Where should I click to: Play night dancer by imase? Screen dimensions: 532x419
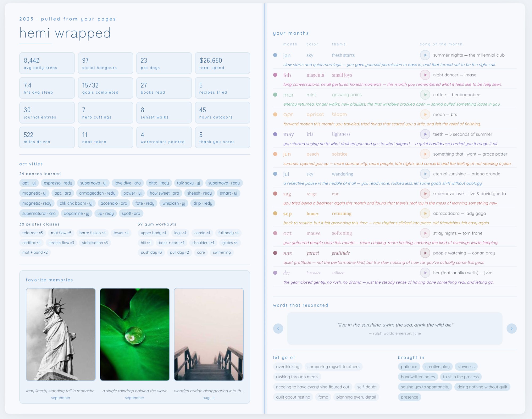(425, 75)
